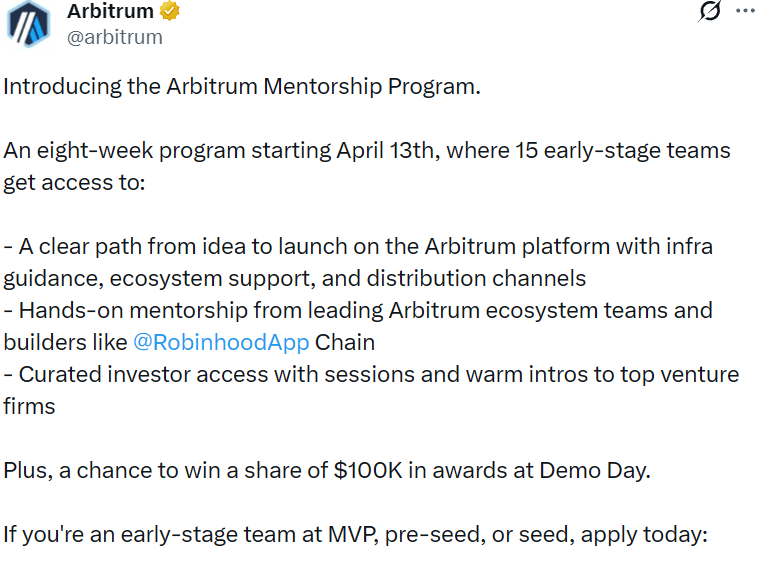Viewport: 766px width, 564px height.
Task: Click the gold verified badge next to Arbitrum
Action: pyautogui.click(x=170, y=12)
